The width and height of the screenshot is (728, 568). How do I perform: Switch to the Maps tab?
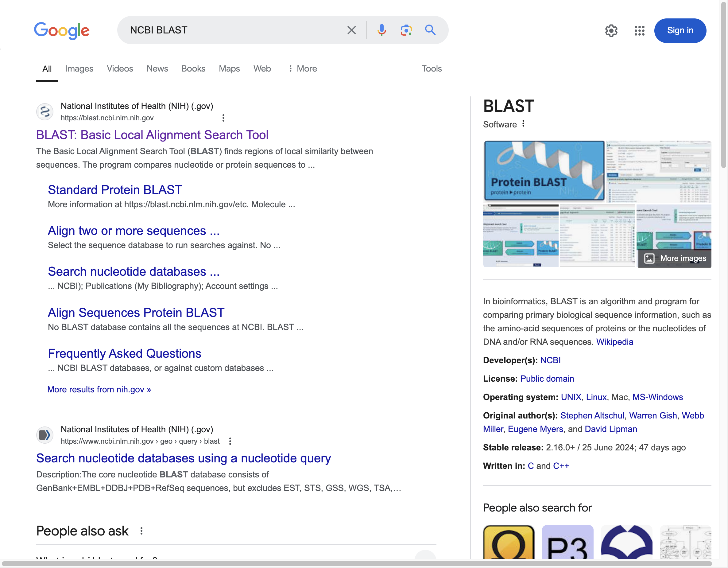coord(229,69)
